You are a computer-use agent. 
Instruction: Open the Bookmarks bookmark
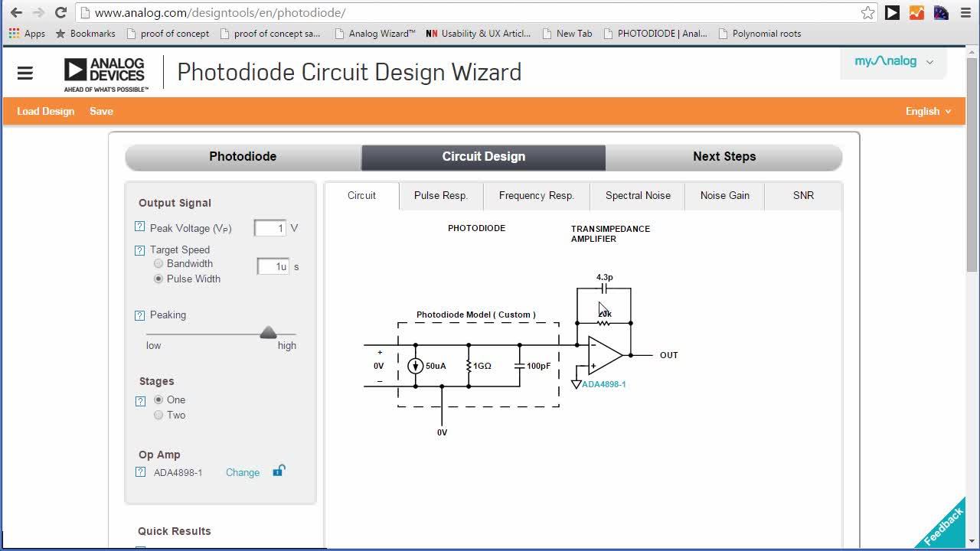coord(86,34)
